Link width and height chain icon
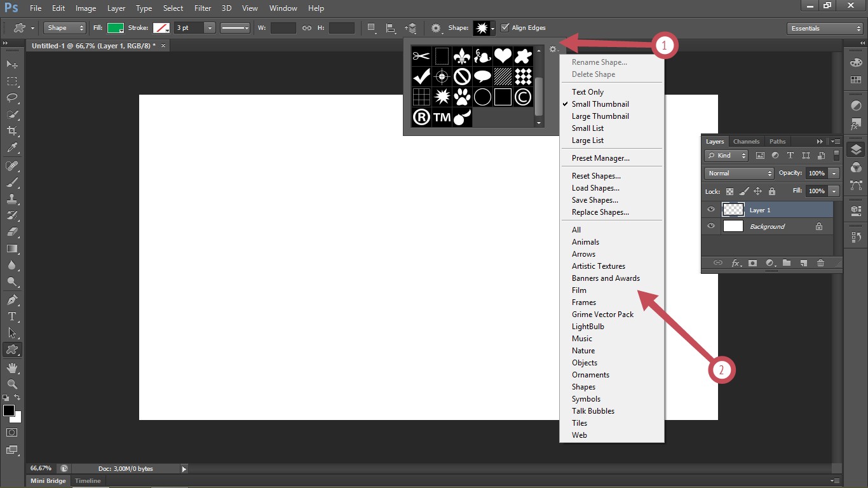 (x=307, y=28)
